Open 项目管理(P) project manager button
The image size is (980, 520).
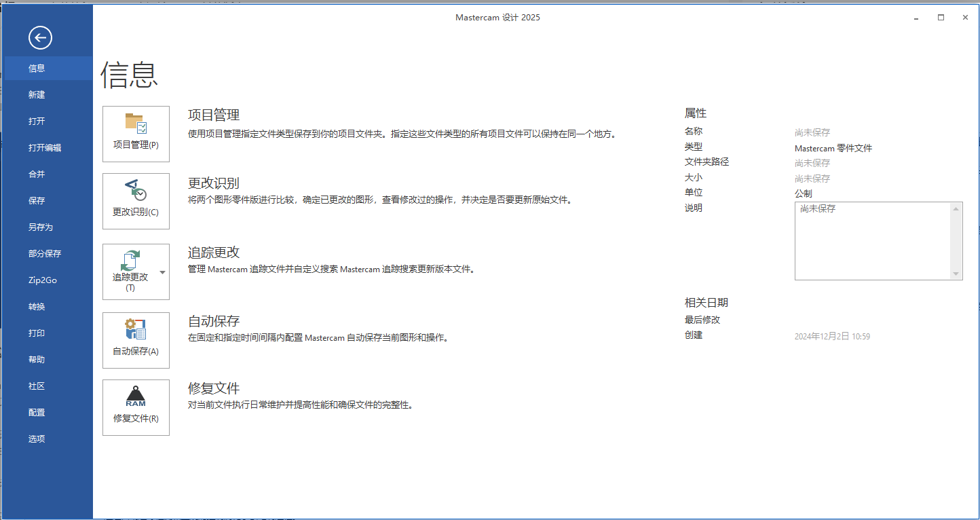click(136, 134)
